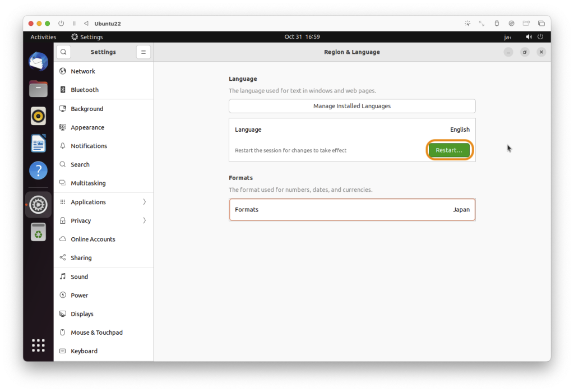Select Mouse & Touchpad settings
Viewport: 574px width, 392px height.
pos(104,333)
